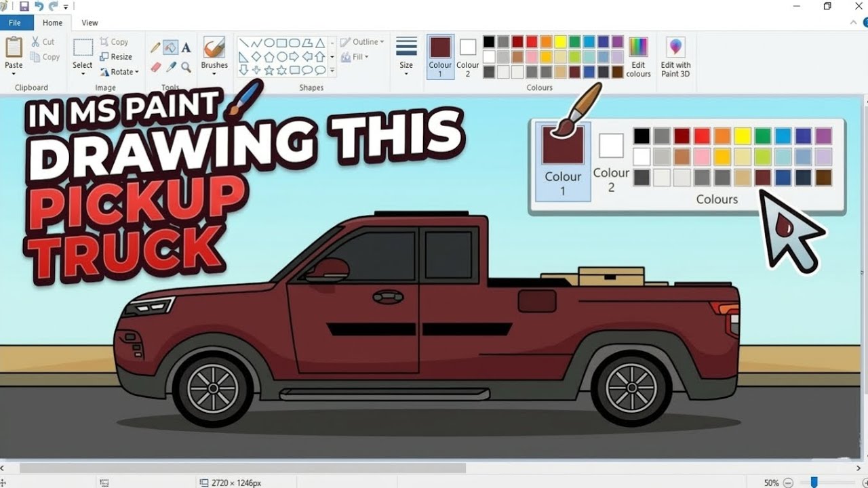
Task: Open the Select dropdown arrow
Action: (83, 74)
